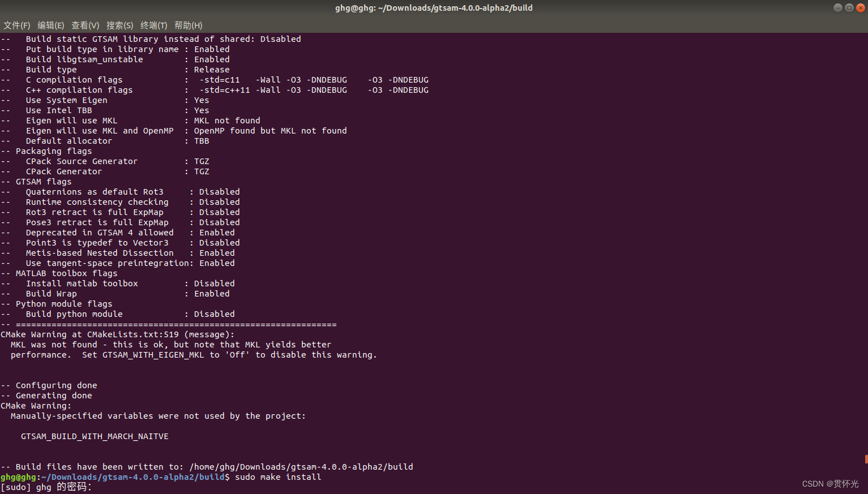The height and width of the screenshot is (494, 868).
Task: Maximize the terminal window
Action: coord(849,7)
